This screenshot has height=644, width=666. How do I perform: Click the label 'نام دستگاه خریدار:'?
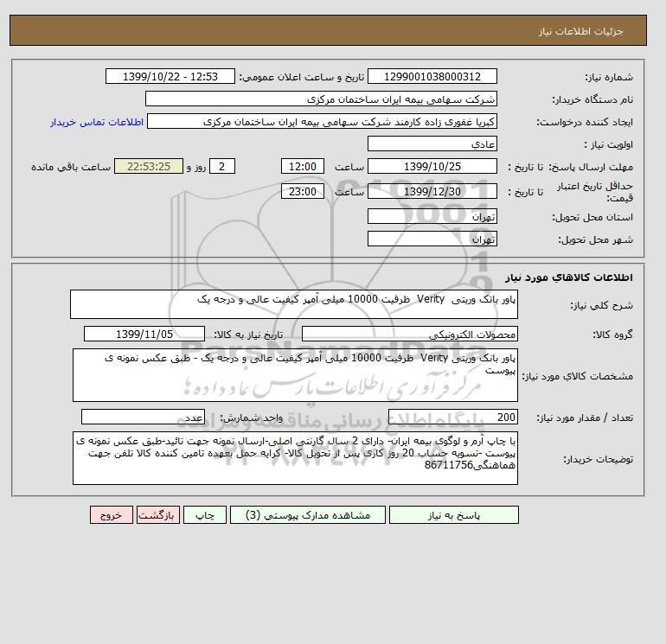coord(592,99)
